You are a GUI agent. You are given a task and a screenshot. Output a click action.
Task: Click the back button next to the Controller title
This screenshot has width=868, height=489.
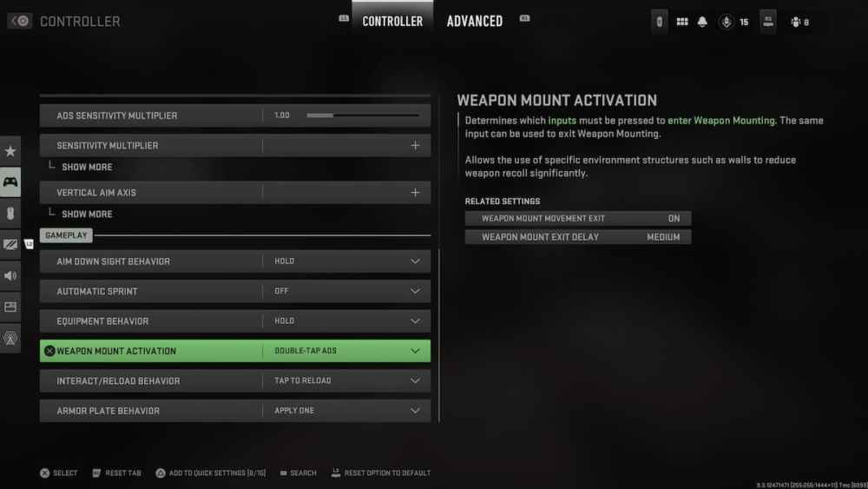(x=20, y=21)
